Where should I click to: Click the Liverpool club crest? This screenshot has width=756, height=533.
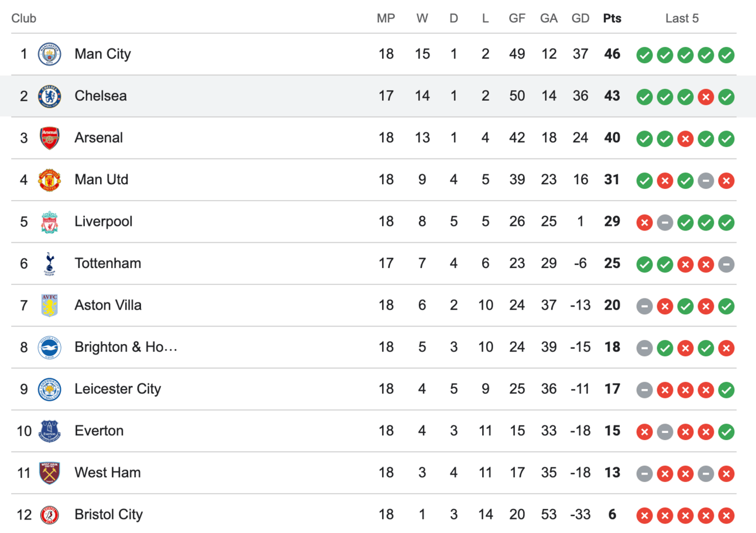(x=49, y=222)
